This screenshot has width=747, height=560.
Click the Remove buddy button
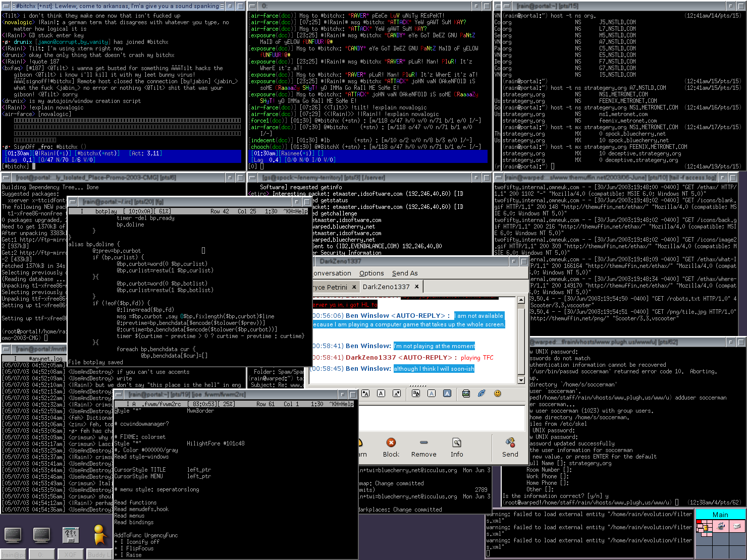[423, 447]
